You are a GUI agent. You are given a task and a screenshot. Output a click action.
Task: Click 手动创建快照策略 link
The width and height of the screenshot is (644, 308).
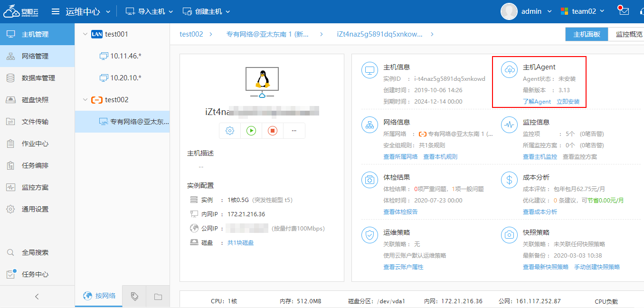597,267
